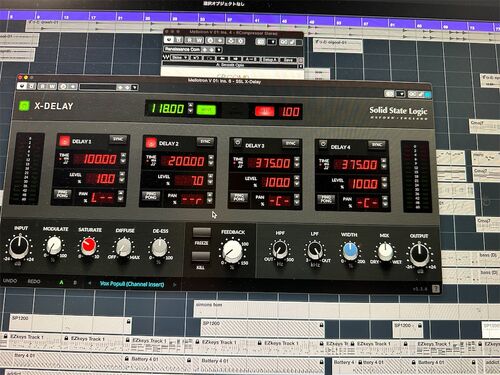500x375 pixels.
Task: Click UNDO in X-Delay footer
Action: 10,281
